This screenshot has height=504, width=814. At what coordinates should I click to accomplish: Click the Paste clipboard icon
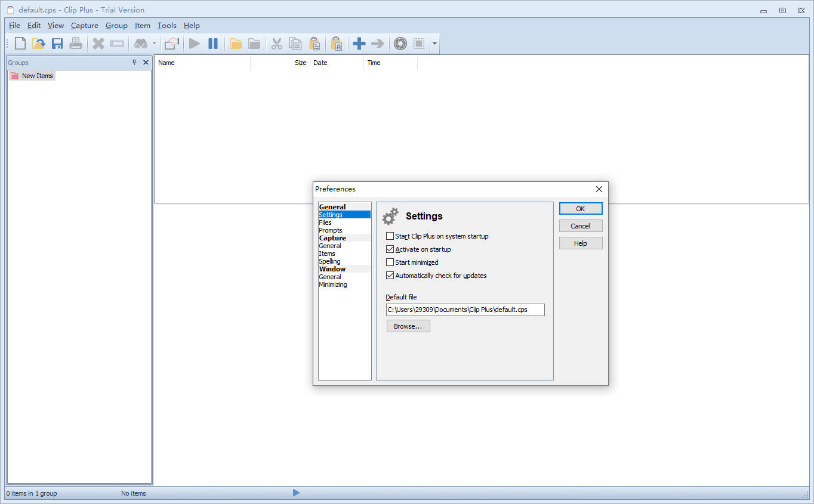click(314, 44)
